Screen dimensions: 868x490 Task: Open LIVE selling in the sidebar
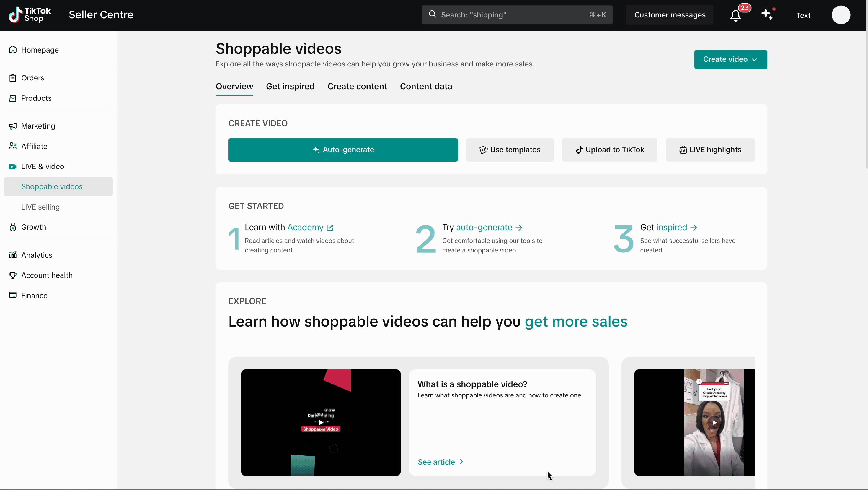pos(40,207)
